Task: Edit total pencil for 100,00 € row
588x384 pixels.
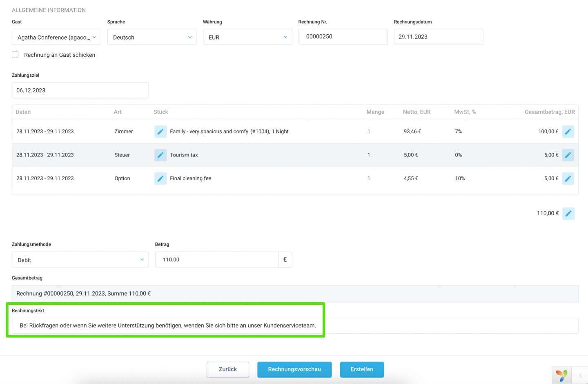Action: point(568,132)
